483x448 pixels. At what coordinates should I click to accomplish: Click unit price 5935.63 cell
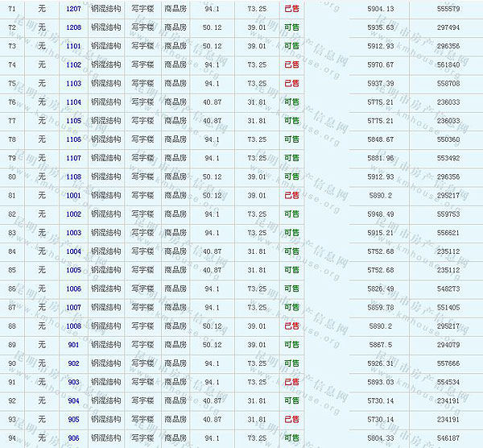[380, 27]
